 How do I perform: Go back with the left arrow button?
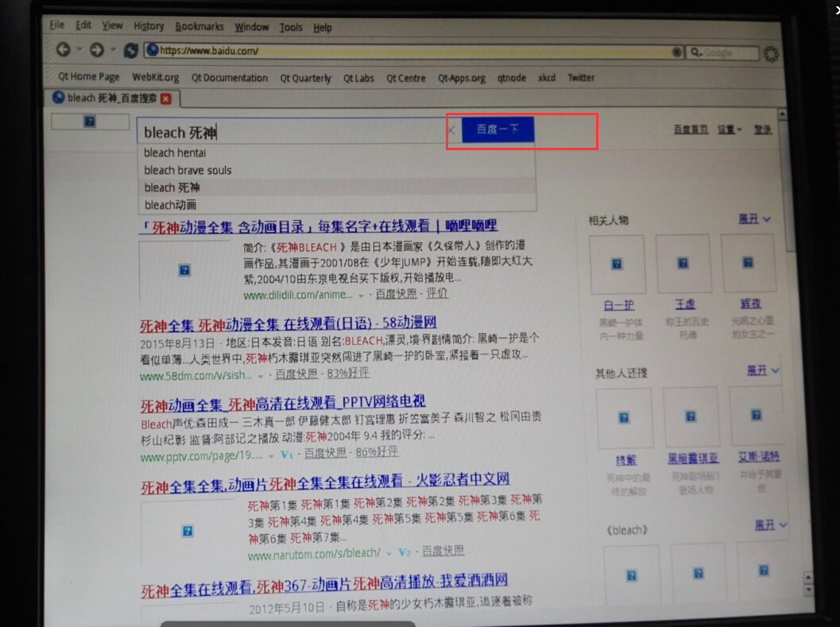[64, 50]
